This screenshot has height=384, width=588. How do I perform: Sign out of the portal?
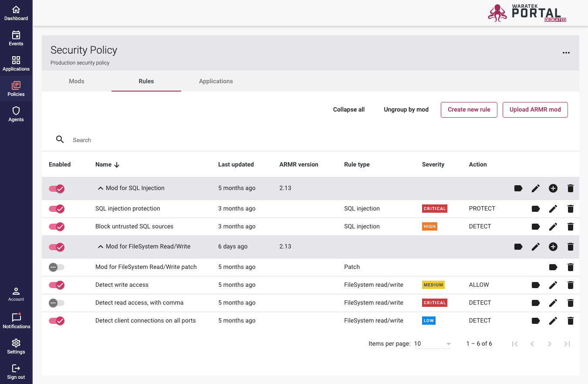[16, 371]
